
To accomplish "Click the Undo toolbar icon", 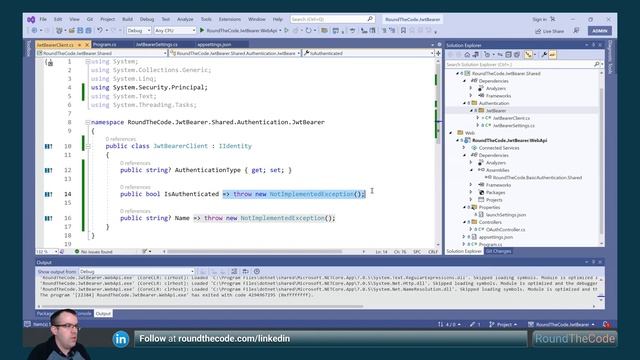I will point(100,31).
